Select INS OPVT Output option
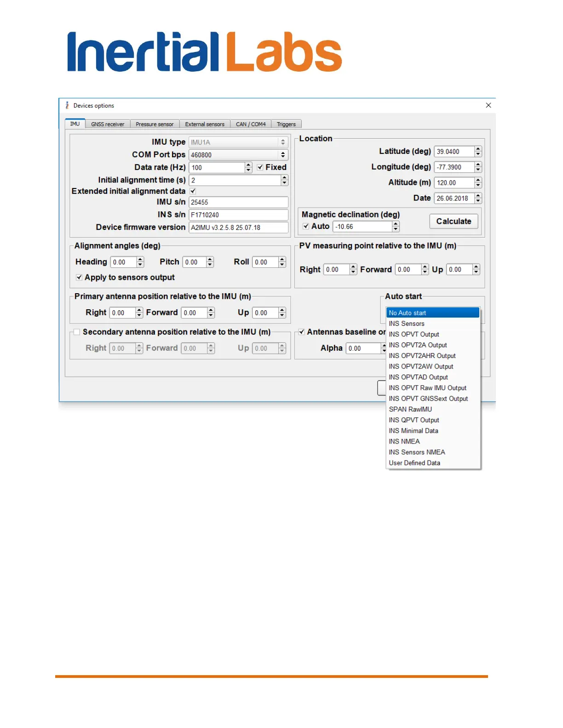 433,334
